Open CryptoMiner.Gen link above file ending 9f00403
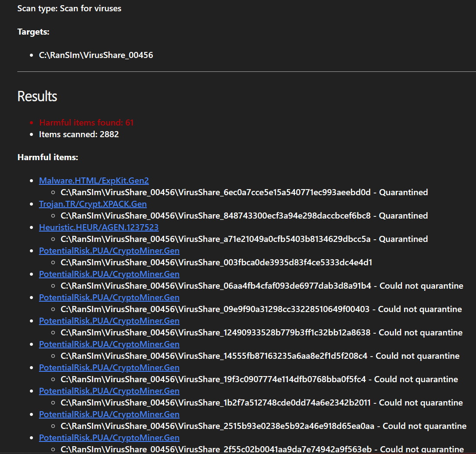Screen dimensions: 476x454 tap(109, 297)
